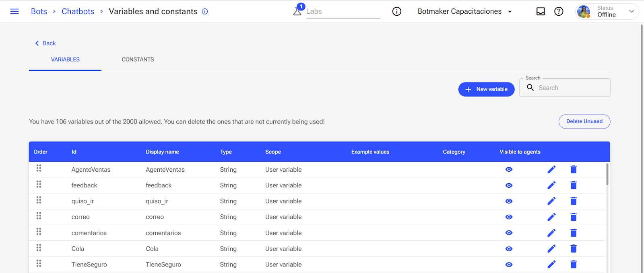
Task: Click the variables table scrollbar
Action: pyautogui.click(x=607, y=174)
